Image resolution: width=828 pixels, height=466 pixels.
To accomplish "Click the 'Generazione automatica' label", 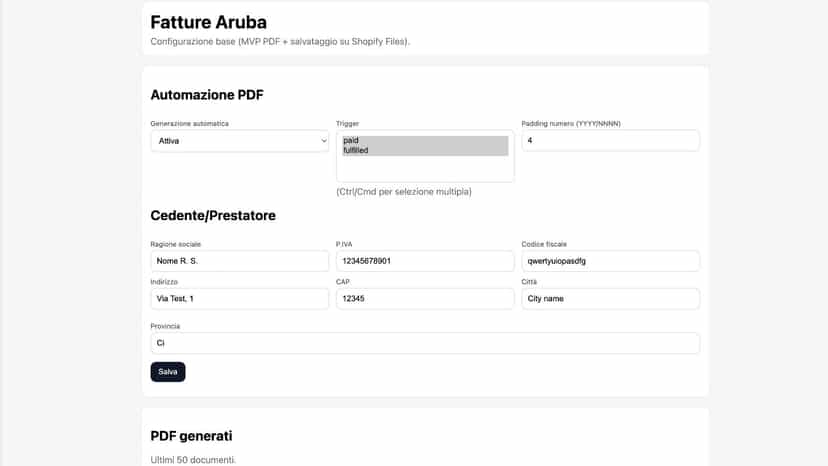I will (190, 124).
